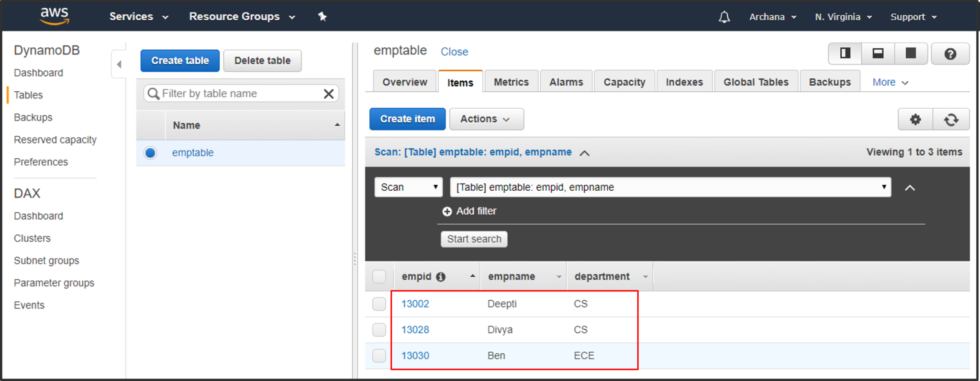Select the emptable radio button
The height and width of the screenshot is (381, 980).
click(150, 153)
